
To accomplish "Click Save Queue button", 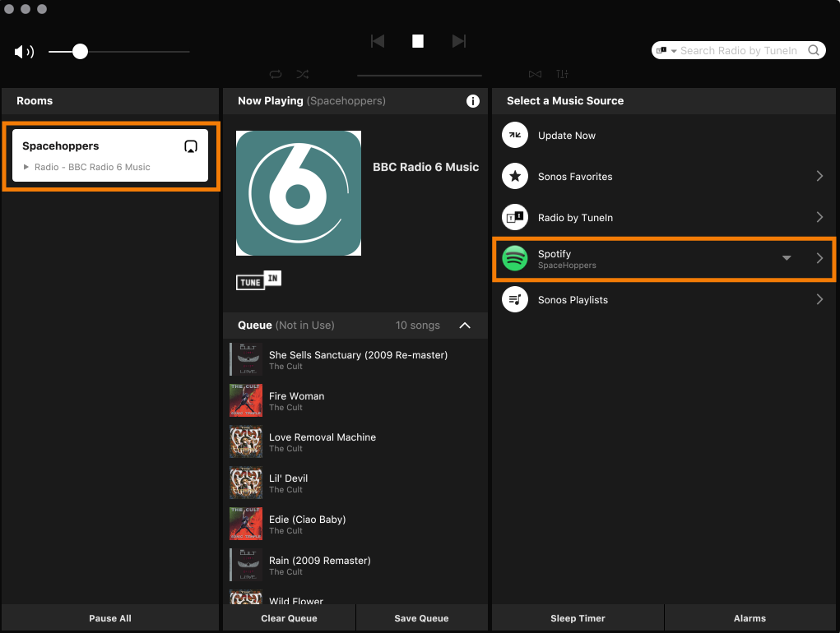I will pos(421,618).
